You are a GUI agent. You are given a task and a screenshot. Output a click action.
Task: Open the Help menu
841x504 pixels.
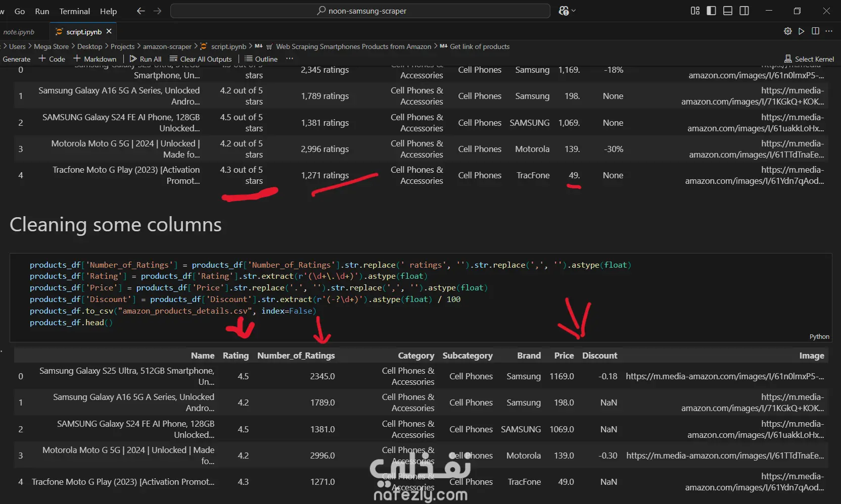(x=108, y=11)
